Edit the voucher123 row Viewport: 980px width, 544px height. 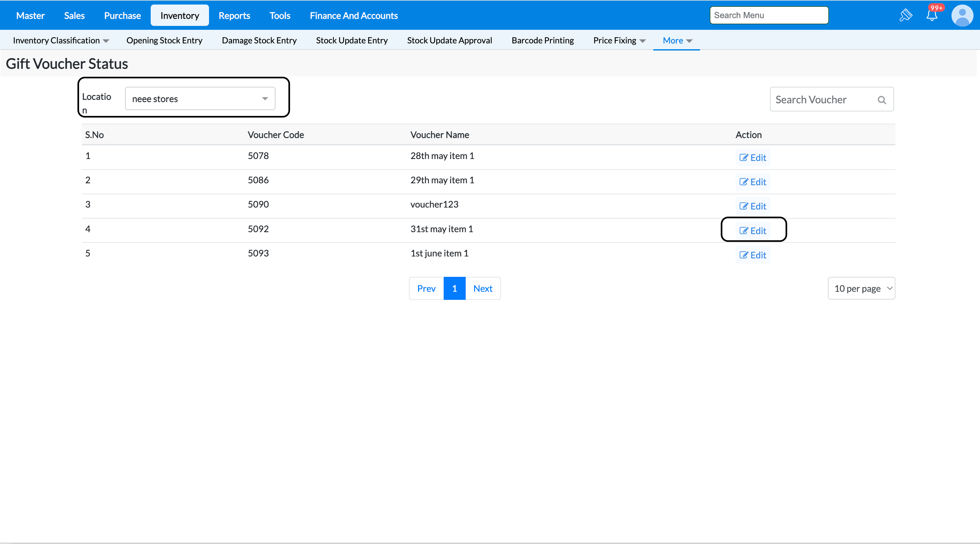tap(752, 206)
